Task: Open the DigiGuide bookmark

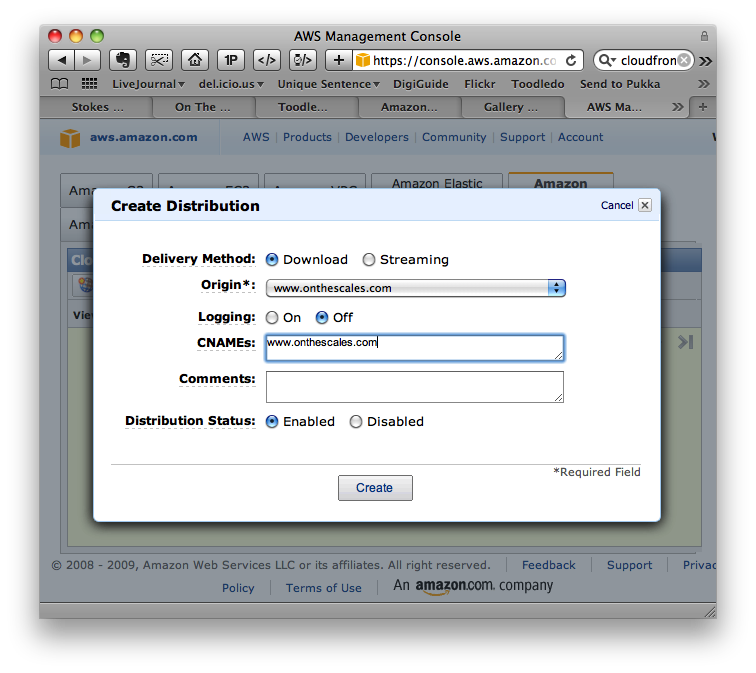Action: (x=420, y=84)
